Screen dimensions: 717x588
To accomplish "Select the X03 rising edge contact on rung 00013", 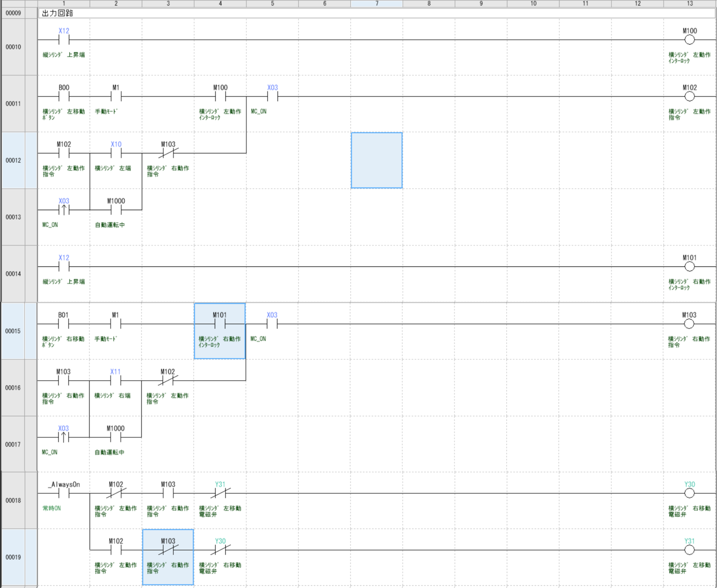I will 64,210.
